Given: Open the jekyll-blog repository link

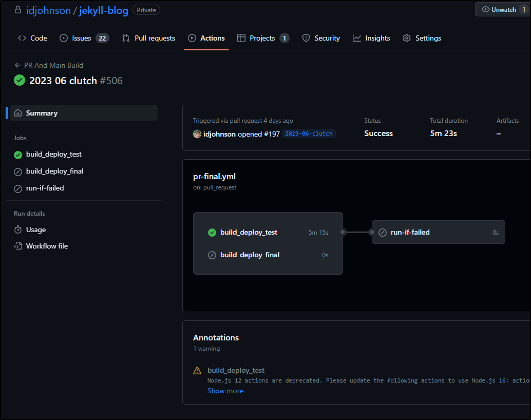Looking at the screenshot, I should (x=103, y=10).
